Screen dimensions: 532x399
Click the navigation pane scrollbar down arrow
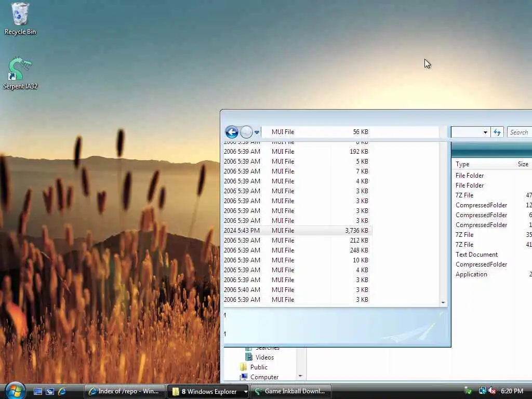[x=300, y=376]
